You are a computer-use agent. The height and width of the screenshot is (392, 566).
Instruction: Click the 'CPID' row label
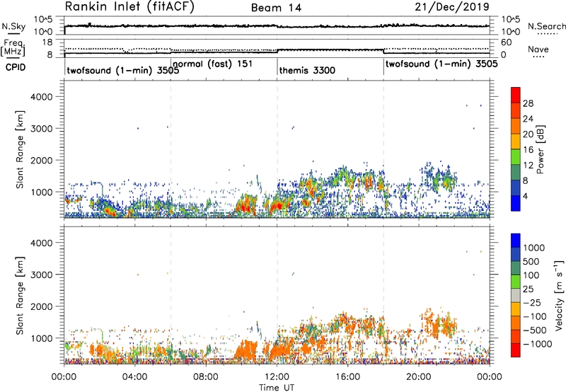(16, 67)
